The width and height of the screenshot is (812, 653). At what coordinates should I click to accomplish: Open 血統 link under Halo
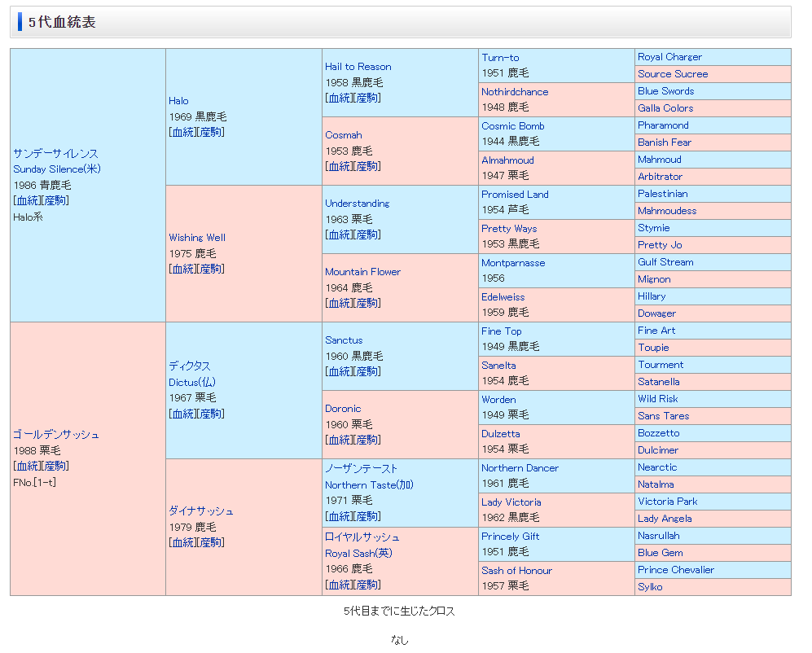point(183,132)
